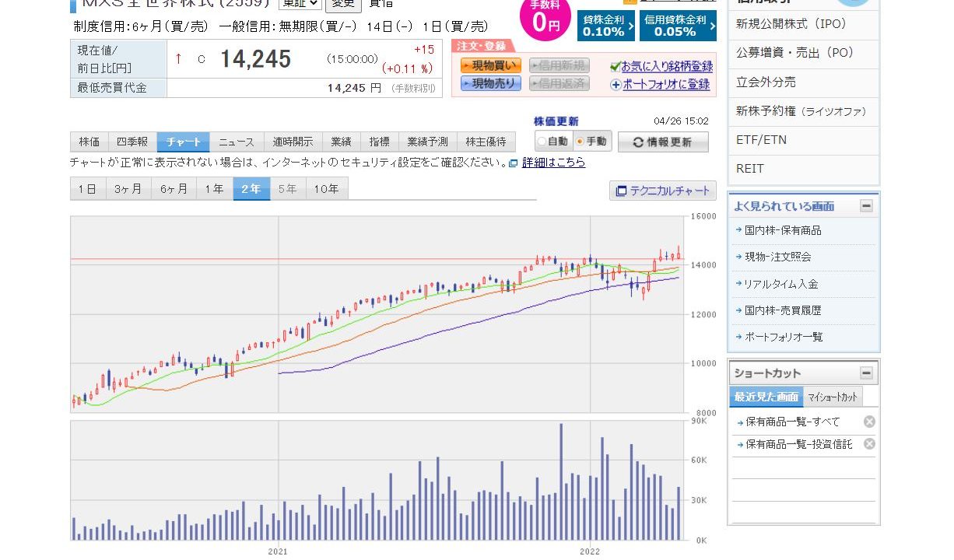Select the 10年 chart period tab
The image size is (954, 560).
(x=327, y=189)
